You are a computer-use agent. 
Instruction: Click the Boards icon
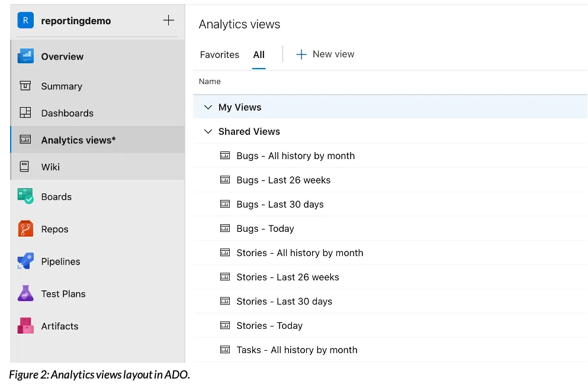tap(25, 196)
